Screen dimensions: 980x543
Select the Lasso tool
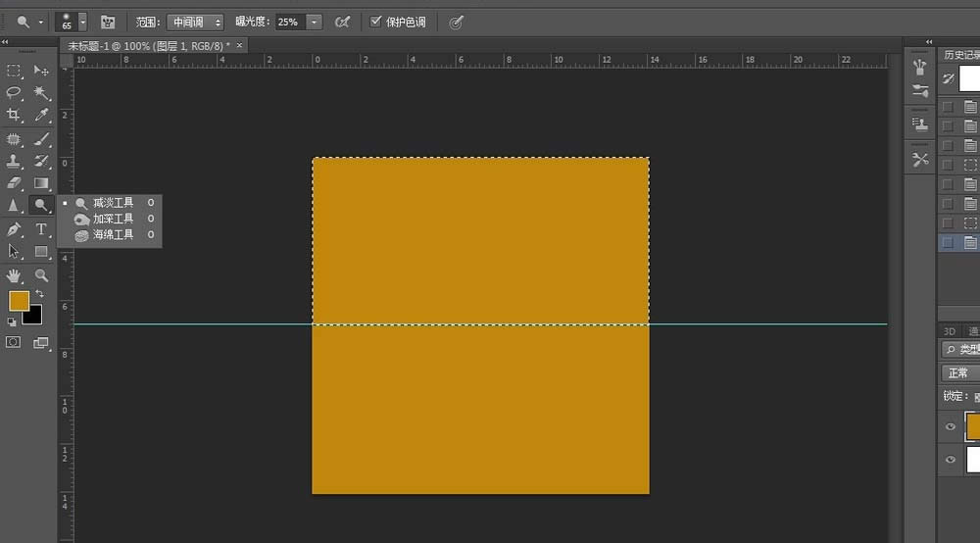tap(13, 92)
